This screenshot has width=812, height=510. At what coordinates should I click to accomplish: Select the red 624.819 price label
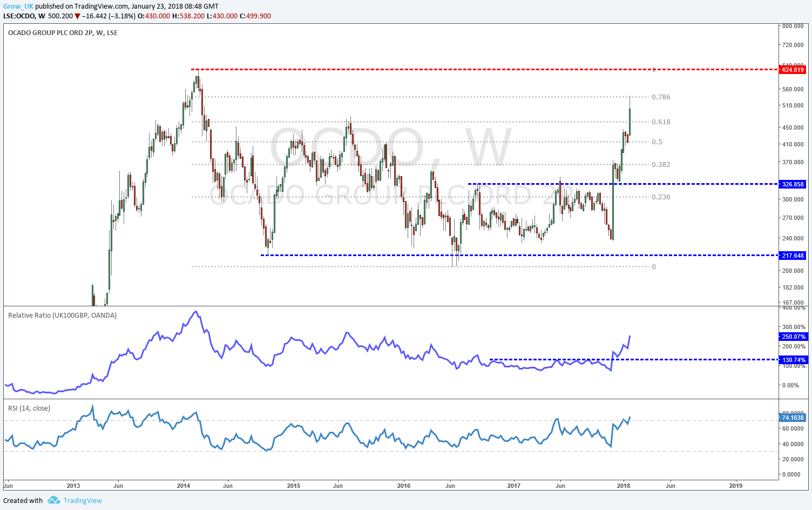click(x=793, y=70)
